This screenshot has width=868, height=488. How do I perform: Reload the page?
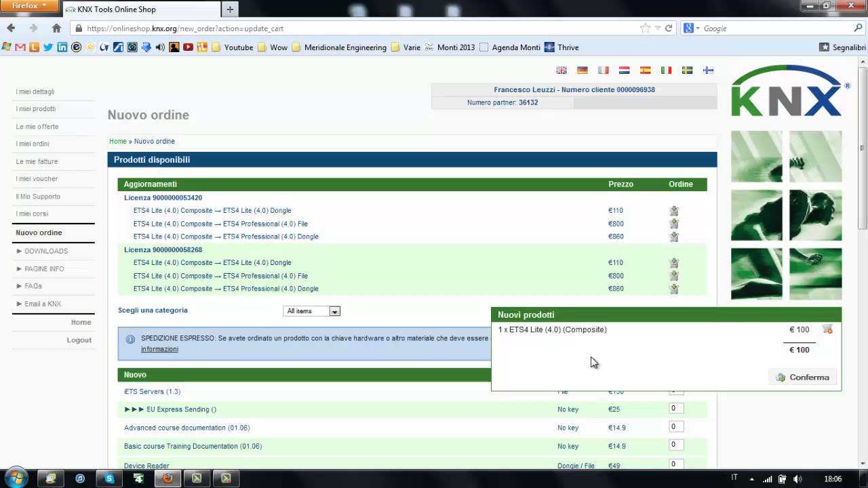669,28
